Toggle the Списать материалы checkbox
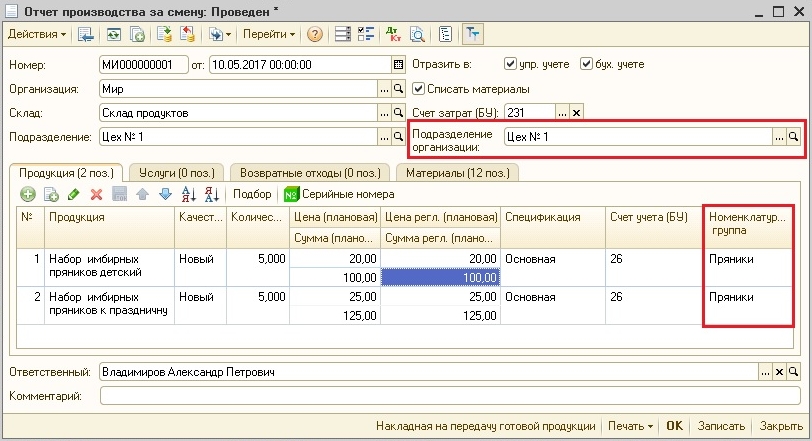 click(x=418, y=89)
